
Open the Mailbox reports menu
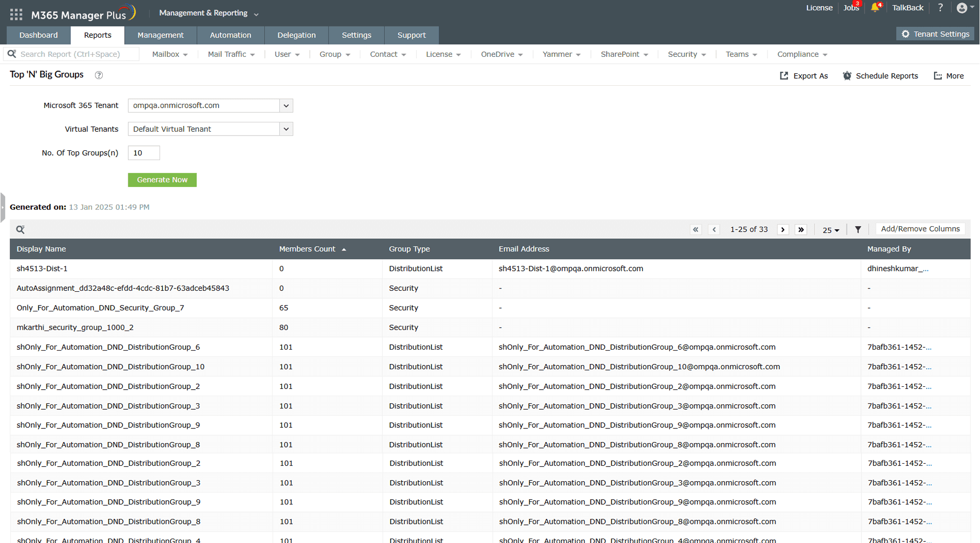(169, 54)
